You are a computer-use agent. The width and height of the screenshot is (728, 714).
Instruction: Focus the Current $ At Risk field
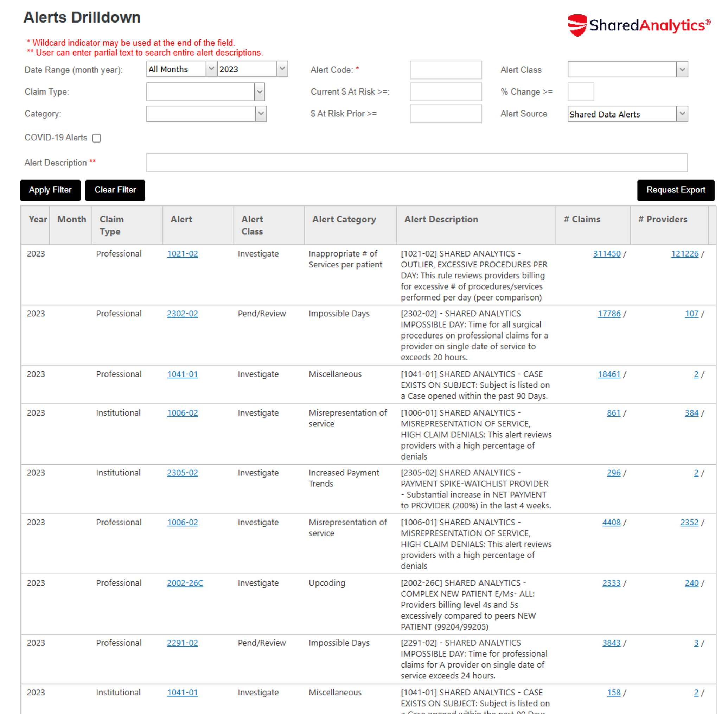click(x=445, y=92)
